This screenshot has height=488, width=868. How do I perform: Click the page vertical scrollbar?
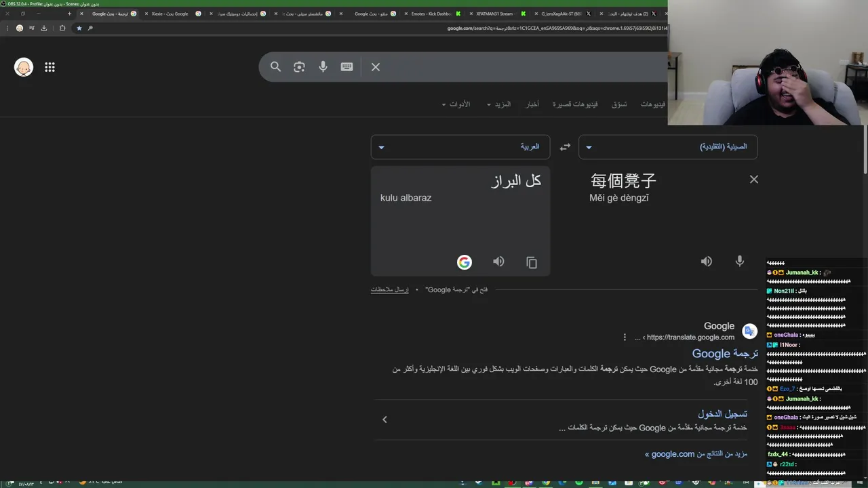tap(864, 150)
